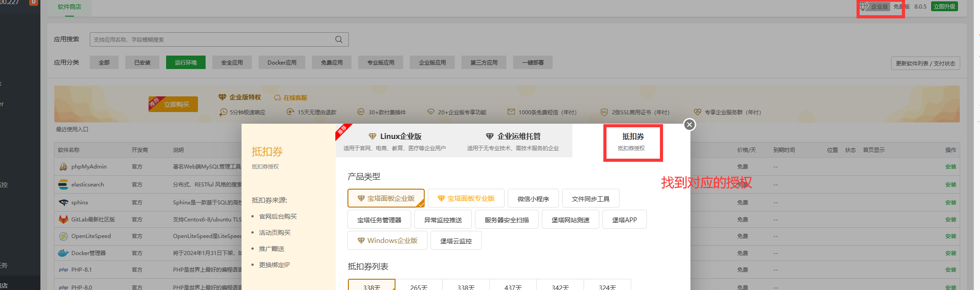
Task: Select product type 宝塔面板专业版
Action: click(x=466, y=198)
